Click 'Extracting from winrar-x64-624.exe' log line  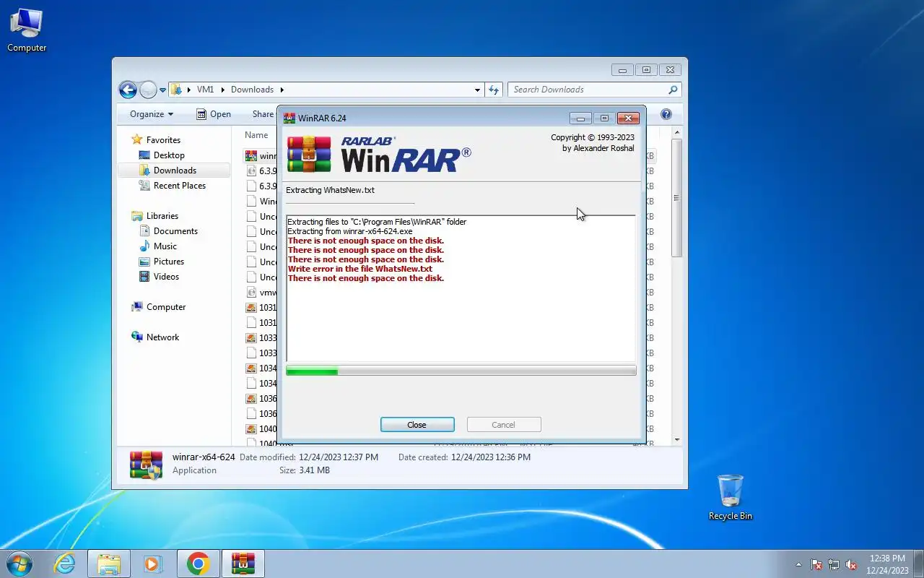350,231
